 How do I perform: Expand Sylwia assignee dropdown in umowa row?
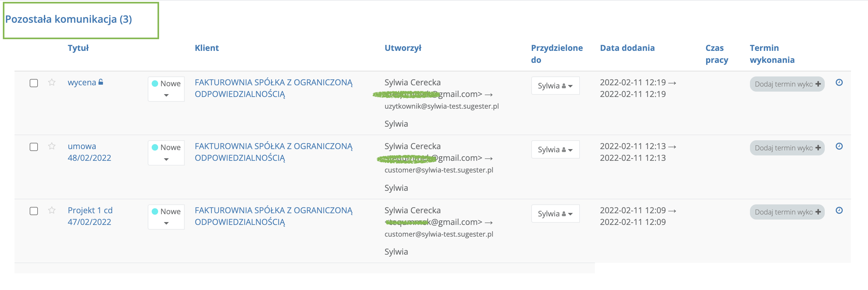(x=555, y=150)
